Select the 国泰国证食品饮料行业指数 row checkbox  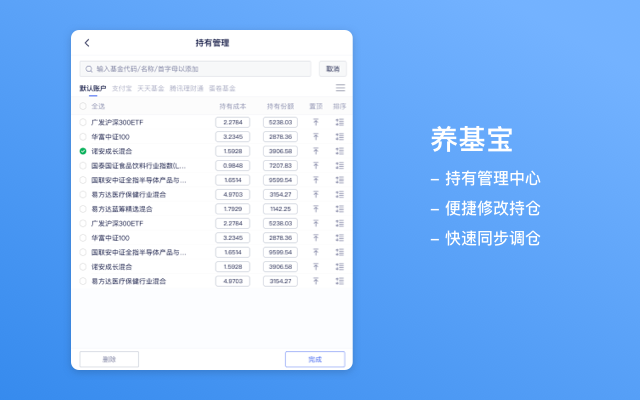coord(83,166)
